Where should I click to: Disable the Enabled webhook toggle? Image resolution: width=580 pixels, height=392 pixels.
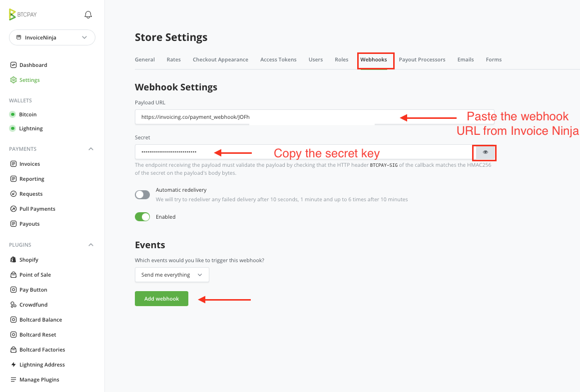(x=142, y=217)
